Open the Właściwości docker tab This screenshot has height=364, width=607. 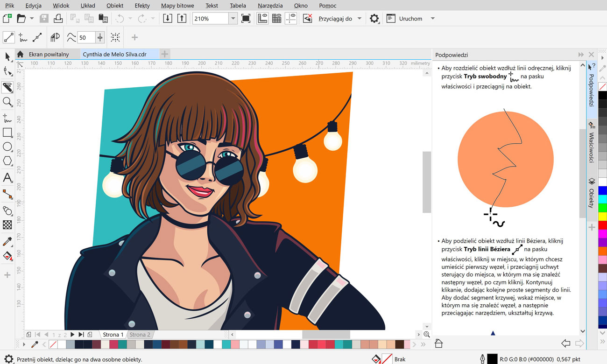591,142
